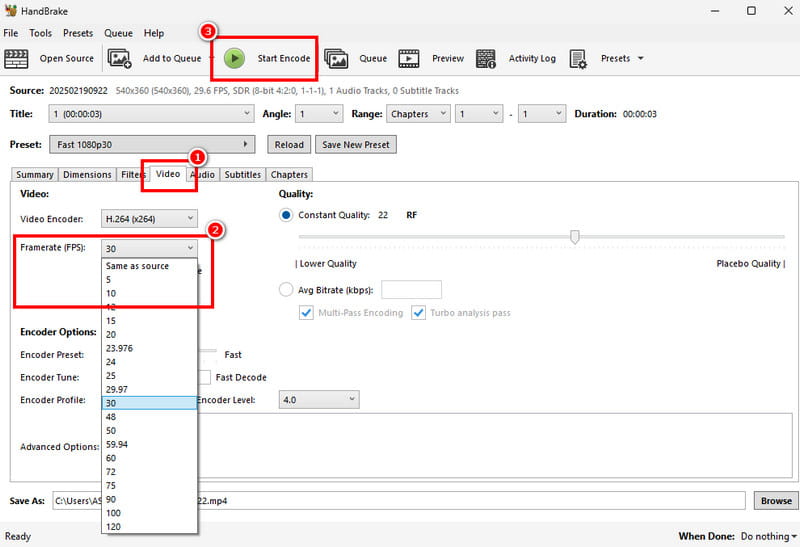Click the Start Encode label
Image resolution: width=800 pixels, height=547 pixels.
coord(284,58)
